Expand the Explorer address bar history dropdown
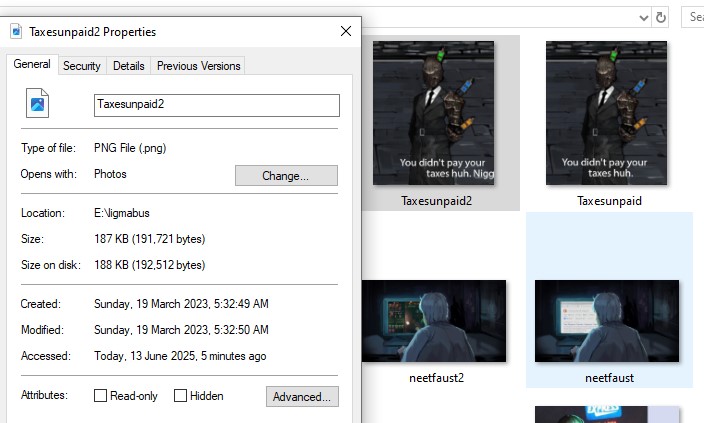The image size is (704, 423). pyautogui.click(x=643, y=18)
